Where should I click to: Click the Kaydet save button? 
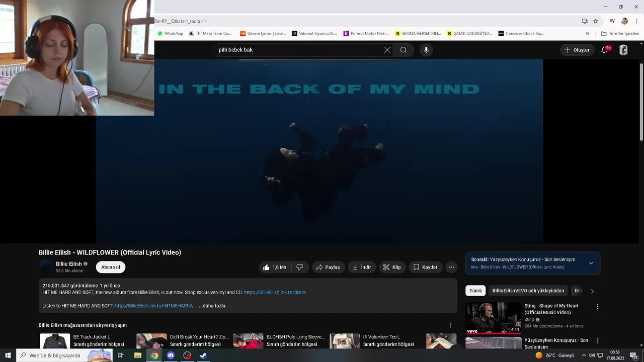(x=425, y=267)
